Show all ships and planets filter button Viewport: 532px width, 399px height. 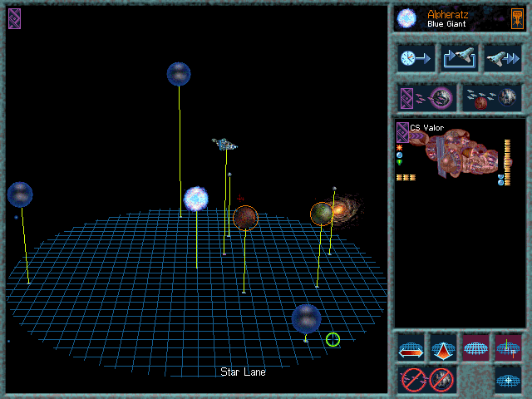[492, 98]
